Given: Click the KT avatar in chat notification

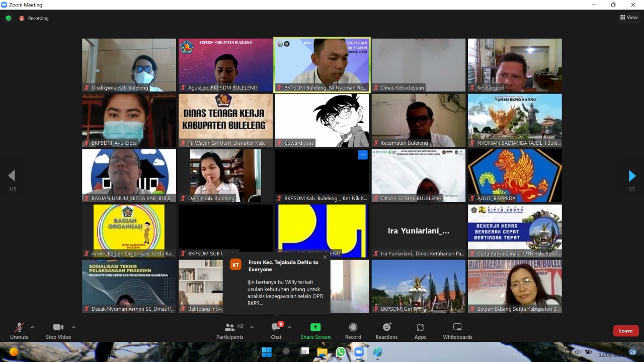Looking at the screenshot, I should point(235,265).
